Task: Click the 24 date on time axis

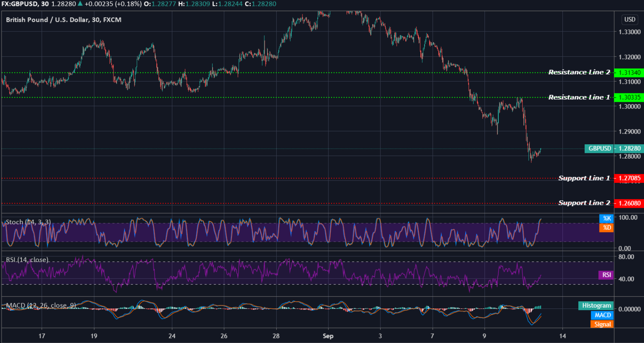Action: [x=172, y=336]
